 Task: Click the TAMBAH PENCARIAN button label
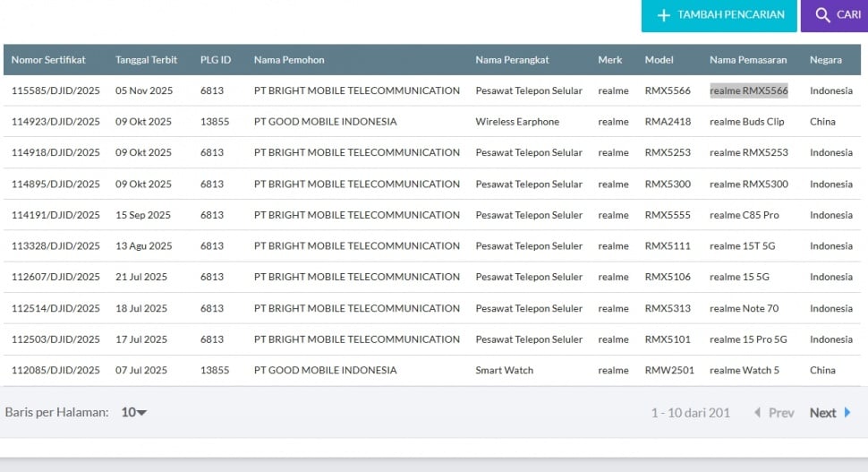731,15
